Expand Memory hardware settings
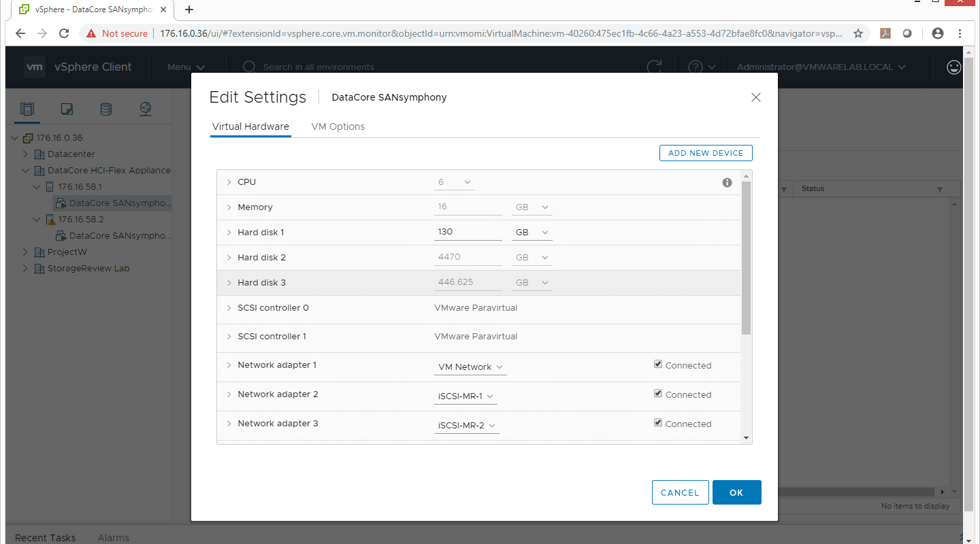The image size is (980, 544). point(229,207)
